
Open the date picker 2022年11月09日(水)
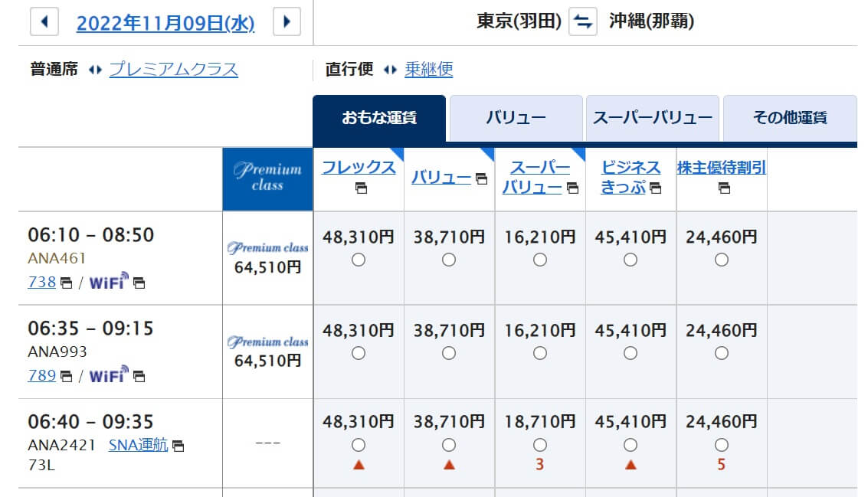click(x=165, y=23)
